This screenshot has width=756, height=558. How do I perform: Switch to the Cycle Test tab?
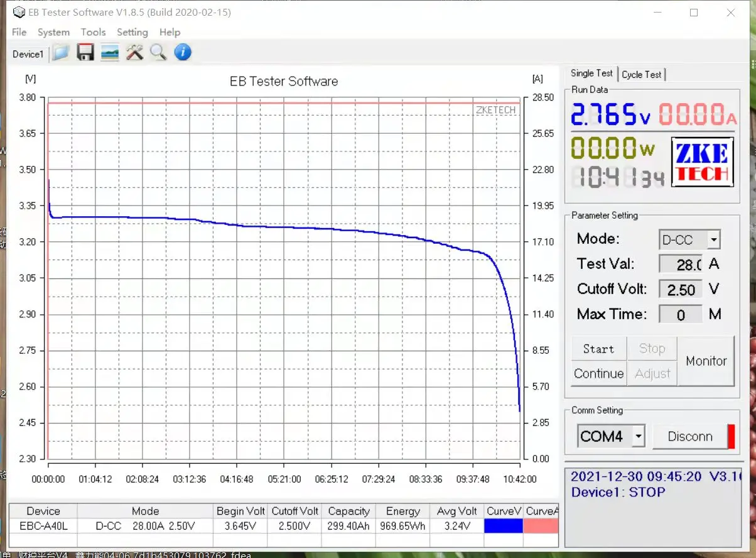(641, 74)
